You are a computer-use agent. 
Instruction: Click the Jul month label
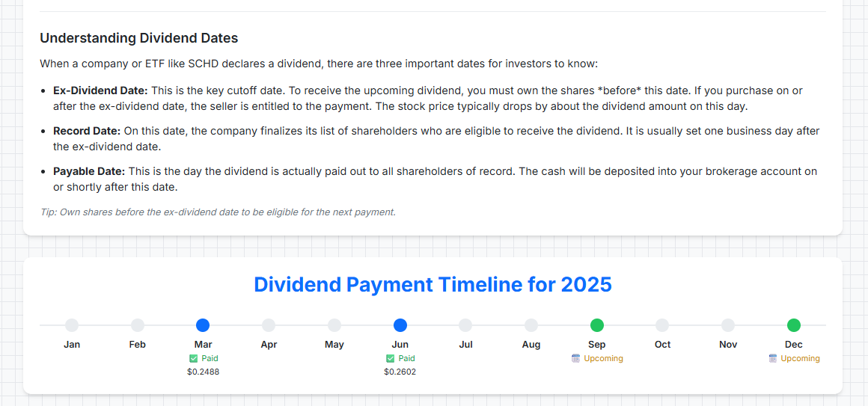coord(465,345)
